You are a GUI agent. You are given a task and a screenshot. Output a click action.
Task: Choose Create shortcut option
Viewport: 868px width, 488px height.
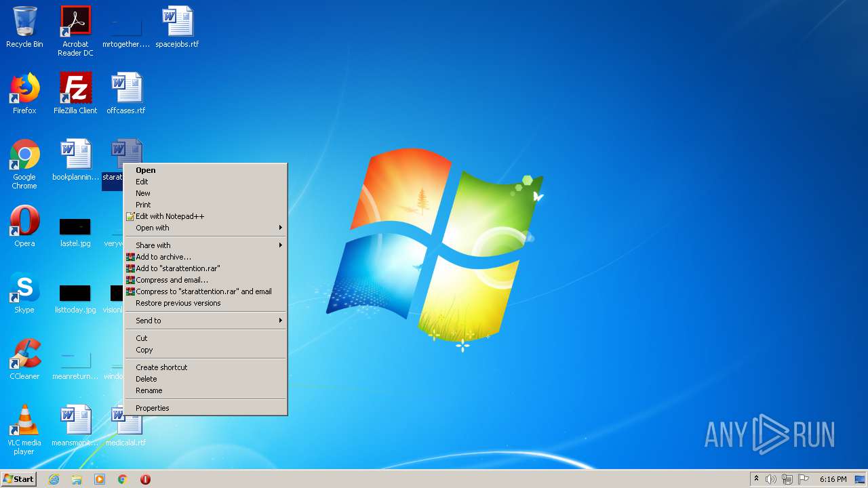tap(205, 367)
